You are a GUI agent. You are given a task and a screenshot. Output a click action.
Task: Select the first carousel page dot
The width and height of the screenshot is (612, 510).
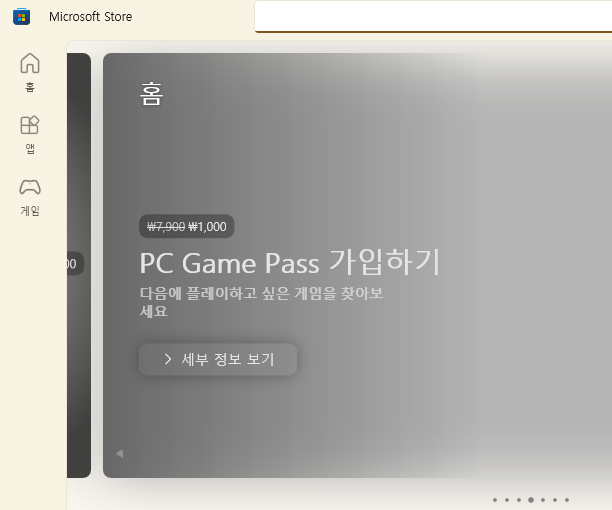(495, 500)
